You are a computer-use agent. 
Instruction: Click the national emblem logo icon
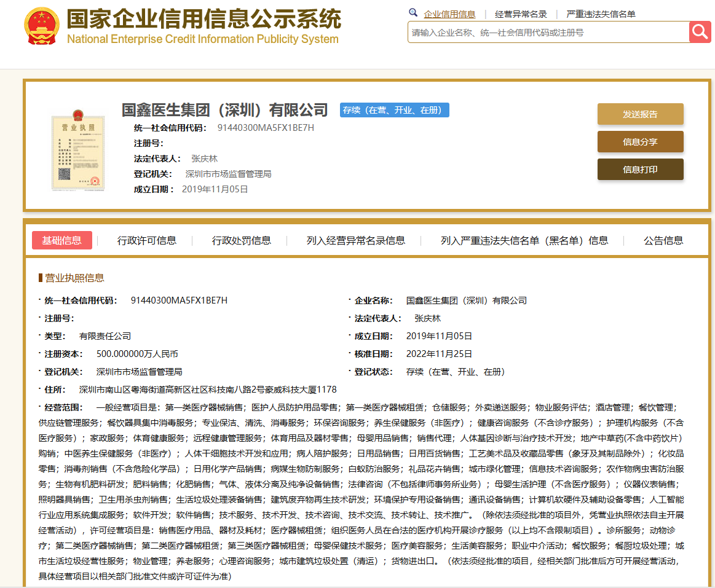pos(41,26)
